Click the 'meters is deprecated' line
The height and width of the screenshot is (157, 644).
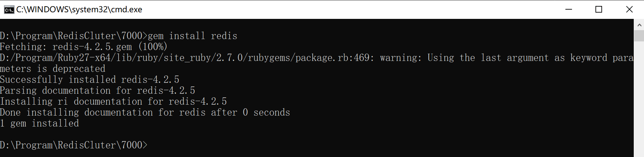tap(53, 69)
